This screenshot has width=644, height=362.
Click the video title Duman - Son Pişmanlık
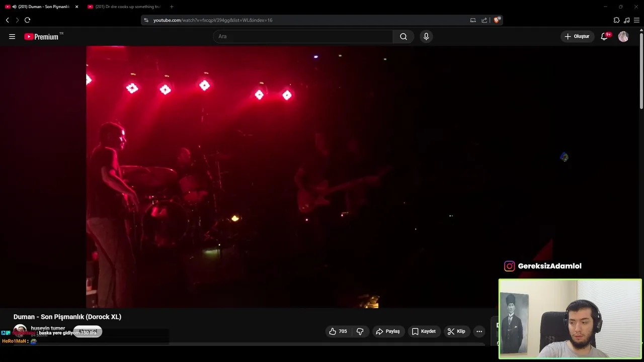point(67,317)
